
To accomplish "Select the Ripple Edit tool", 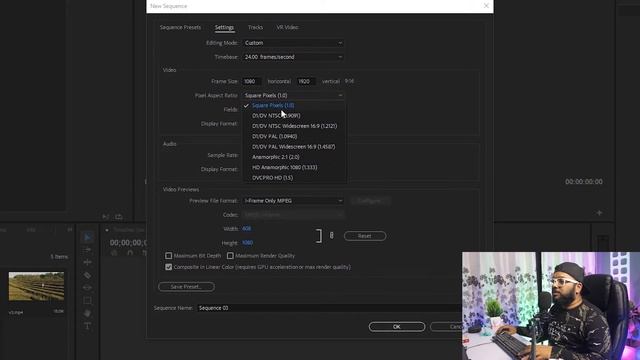I will [87, 262].
